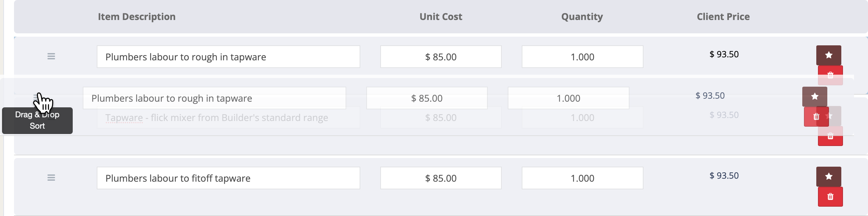
Task: Click the first line item's unit cost field
Action: point(441,57)
